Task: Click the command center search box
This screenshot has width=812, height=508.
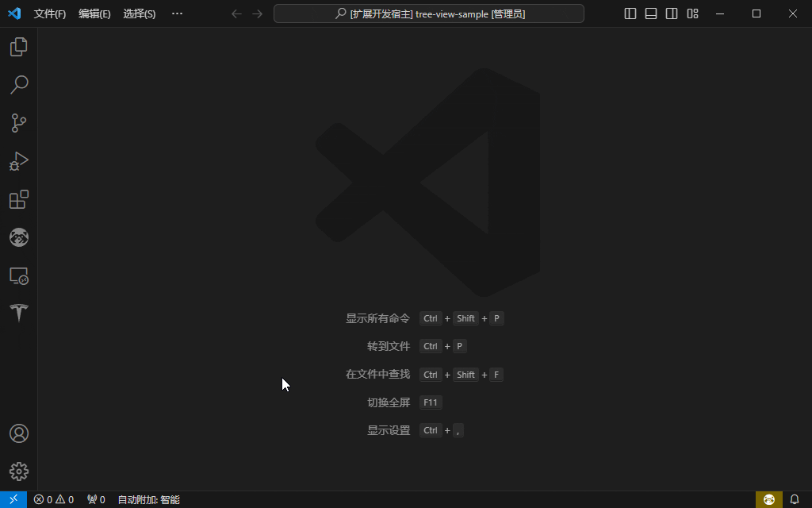Action: 429,13
